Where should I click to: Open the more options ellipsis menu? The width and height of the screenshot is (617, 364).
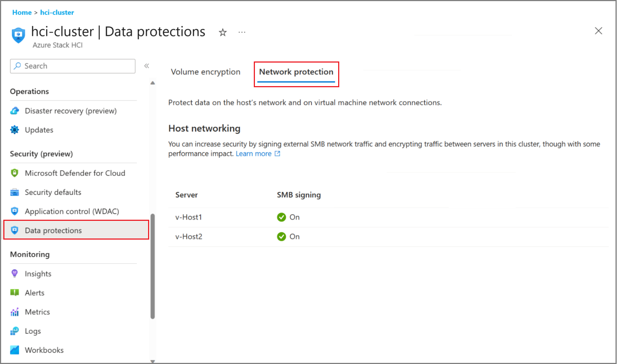[x=242, y=32]
